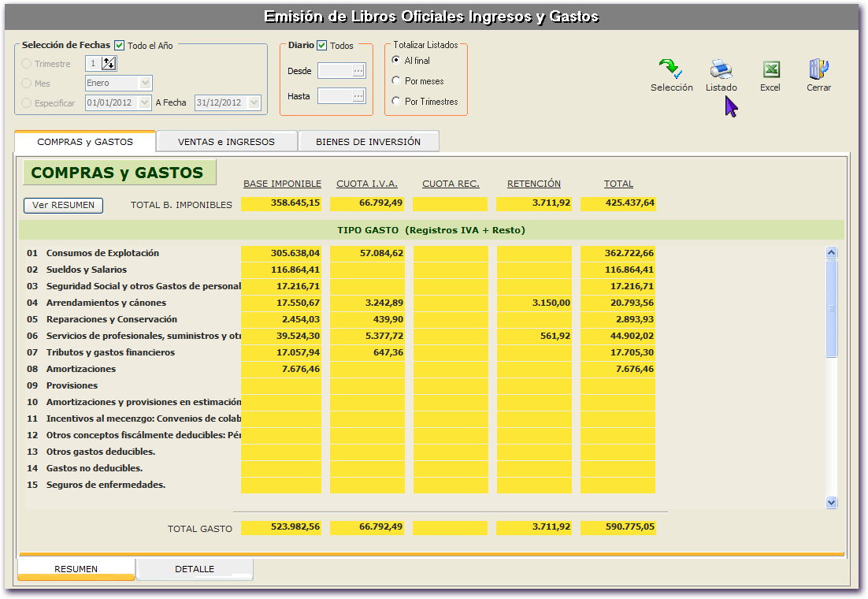The image size is (868, 599).
Task: Select the Por Trimestres radio option
Action: (396, 101)
